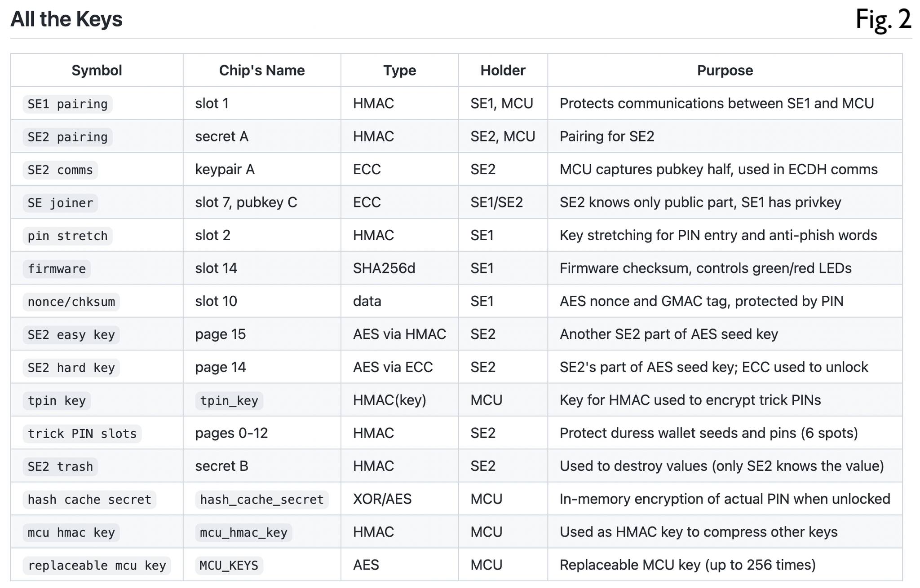Viewport: 920px width, 588px height.
Task: Click the 'hash_cache_secret' chip name tag
Action: tap(261, 500)
